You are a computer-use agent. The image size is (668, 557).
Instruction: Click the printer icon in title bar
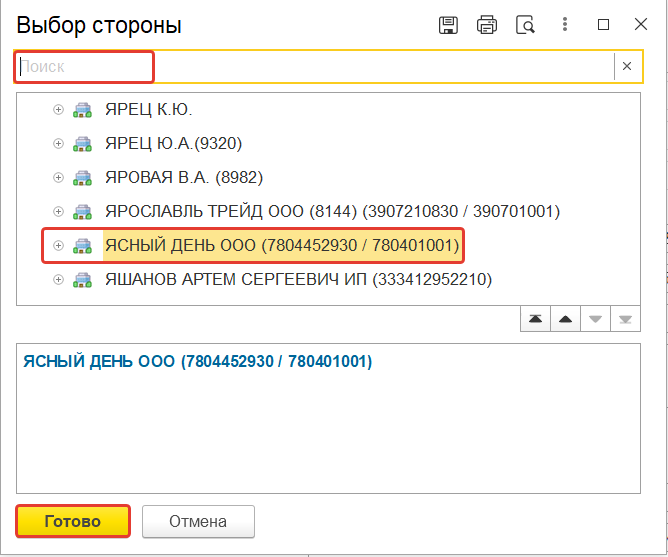487,25
